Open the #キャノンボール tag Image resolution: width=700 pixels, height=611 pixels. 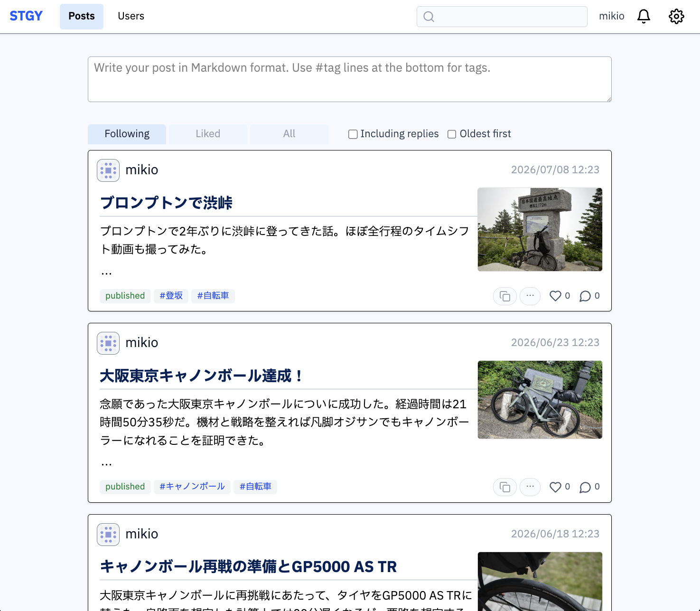point(192,487)
